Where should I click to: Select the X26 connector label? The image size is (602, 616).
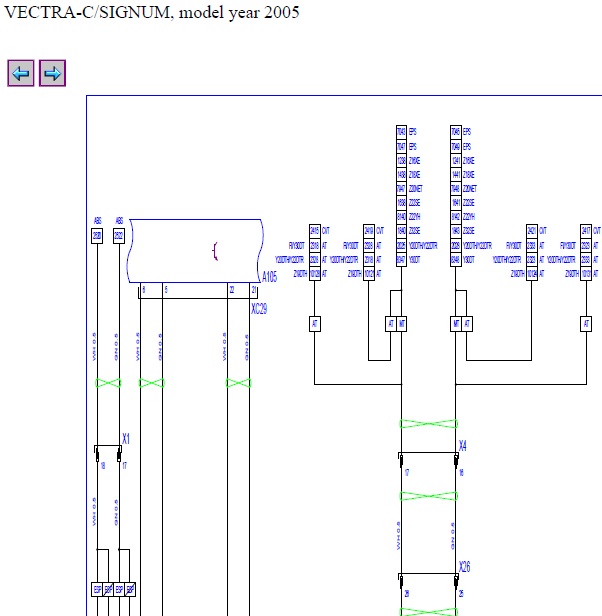pos(464,566)
